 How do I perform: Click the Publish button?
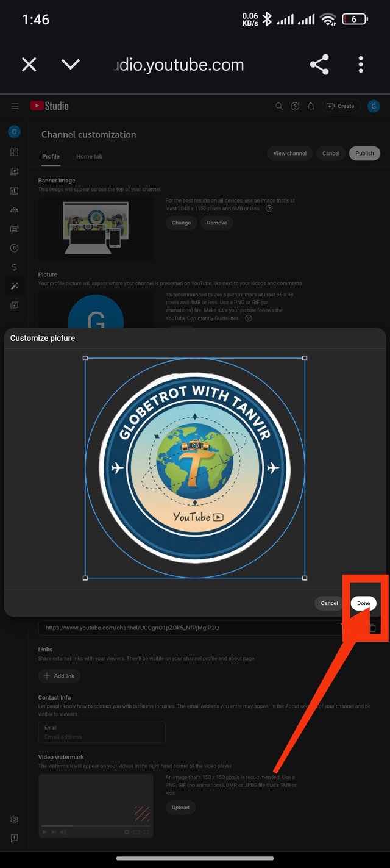(364, 154)
